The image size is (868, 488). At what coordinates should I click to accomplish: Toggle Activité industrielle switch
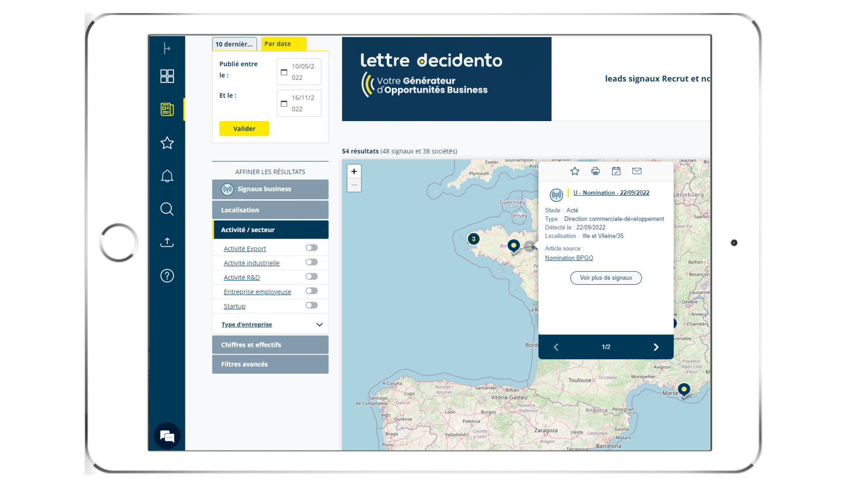click(311, 262)
